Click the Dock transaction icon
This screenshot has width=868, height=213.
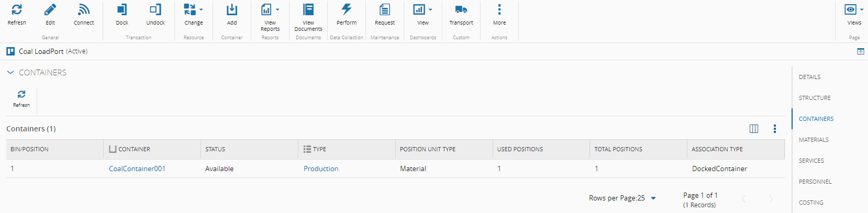(x=122, y=10)
